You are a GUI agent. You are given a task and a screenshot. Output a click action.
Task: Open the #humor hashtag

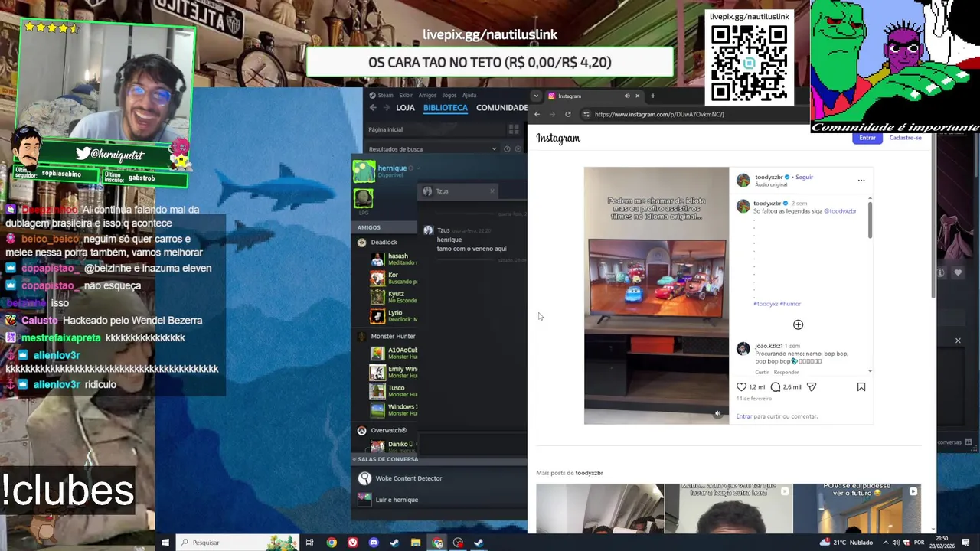tap(790, 304)
